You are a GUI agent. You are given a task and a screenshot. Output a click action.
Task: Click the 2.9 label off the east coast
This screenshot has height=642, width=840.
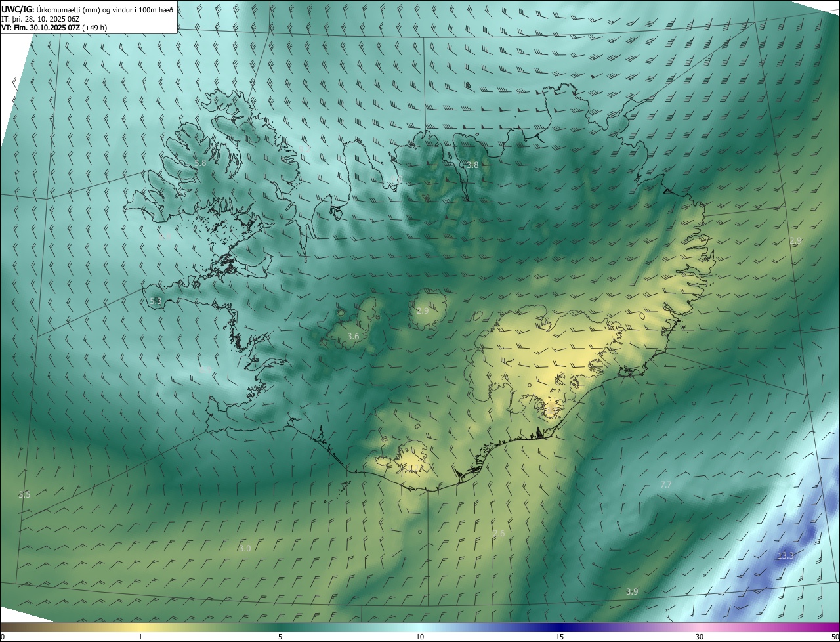[795, 241]
